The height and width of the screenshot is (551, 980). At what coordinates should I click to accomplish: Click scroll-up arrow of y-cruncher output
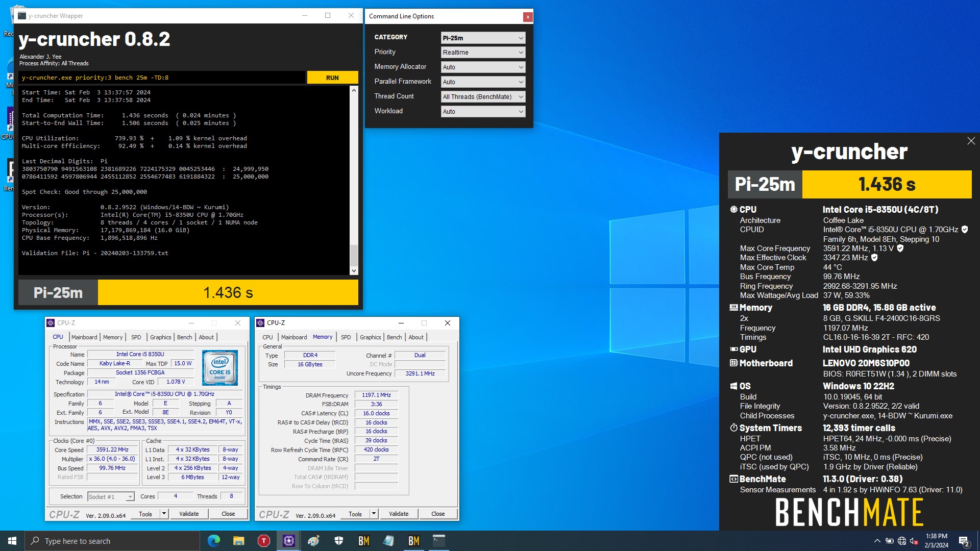pyautogui.click(x=354, y=90)
